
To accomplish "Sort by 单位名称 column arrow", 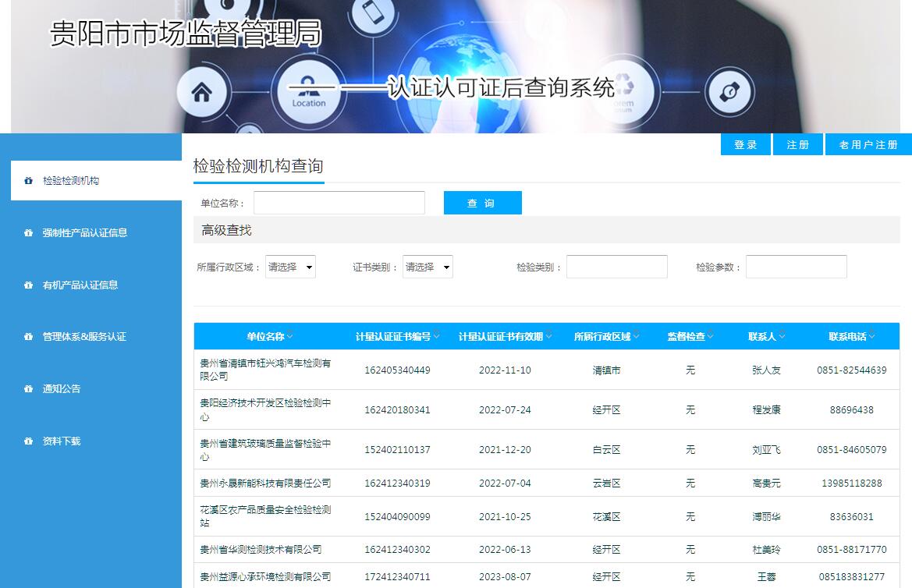I will pos(290,337).
